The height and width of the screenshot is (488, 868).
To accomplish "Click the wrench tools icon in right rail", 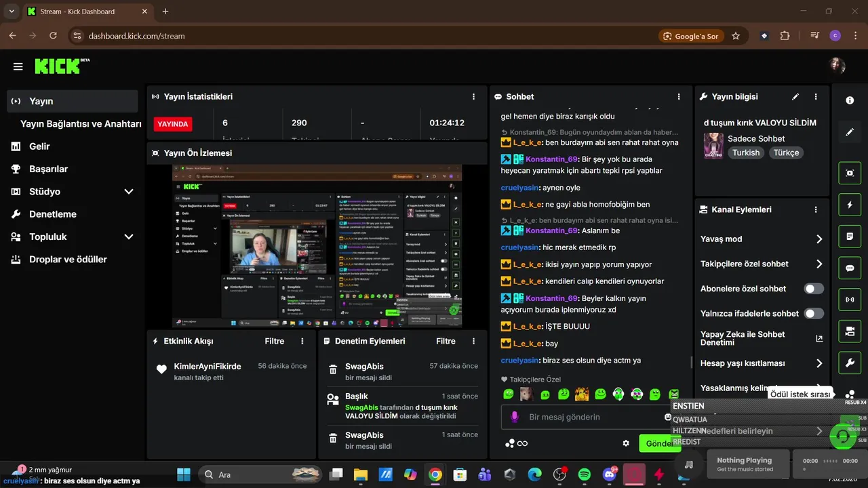I will coord(850,363).
